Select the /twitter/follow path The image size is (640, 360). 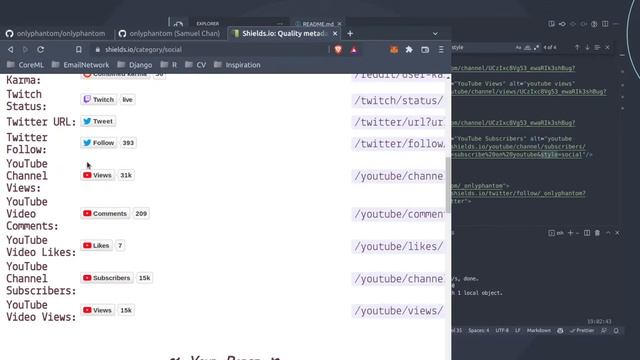pos(398,144)
